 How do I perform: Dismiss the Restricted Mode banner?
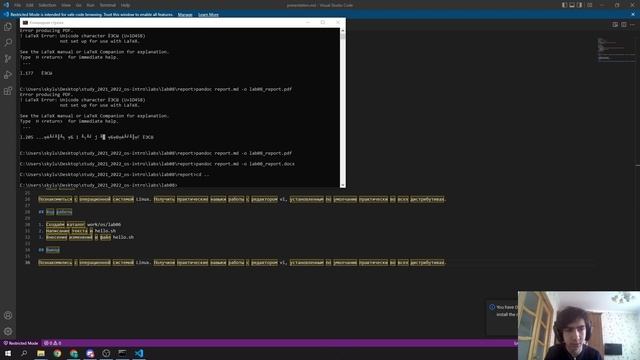(633, 14)
